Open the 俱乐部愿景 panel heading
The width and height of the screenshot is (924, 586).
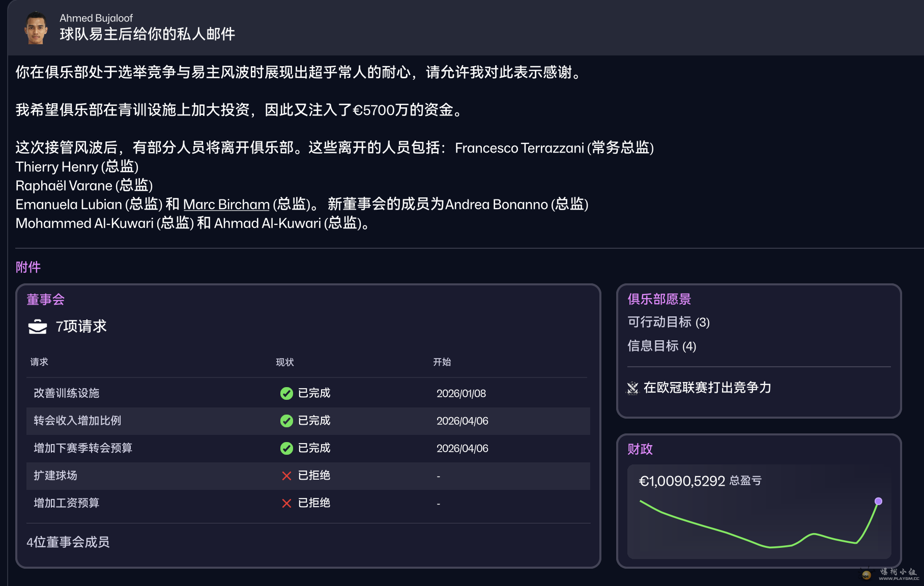[659, 299]
